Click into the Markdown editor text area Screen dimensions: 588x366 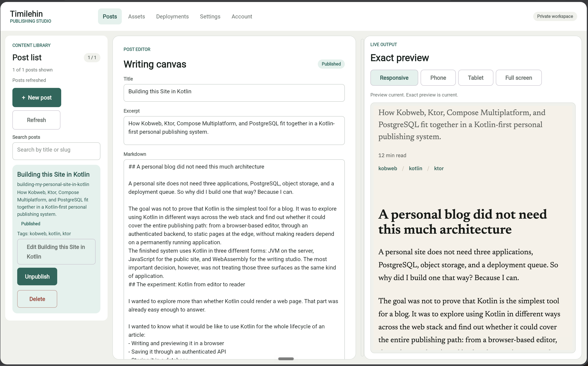234,259
